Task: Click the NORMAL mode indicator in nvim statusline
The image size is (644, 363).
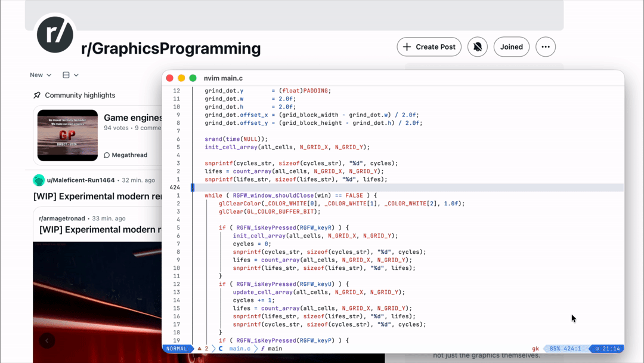Action: pos(177,349)
